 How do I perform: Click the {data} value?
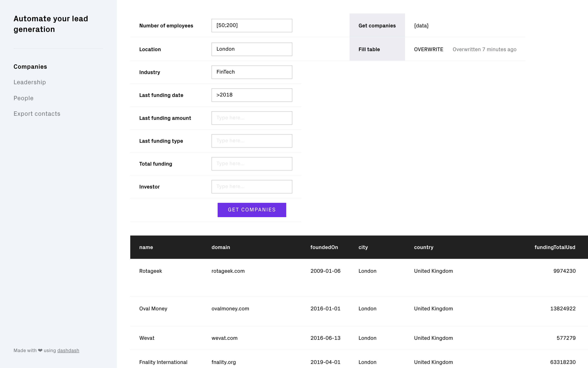point(421,26)
